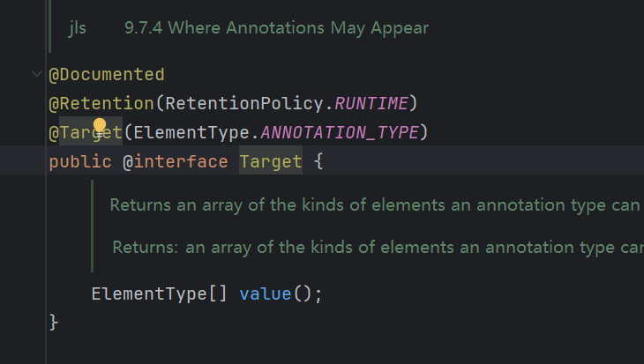Select the highlighted Target interface name

271,161
